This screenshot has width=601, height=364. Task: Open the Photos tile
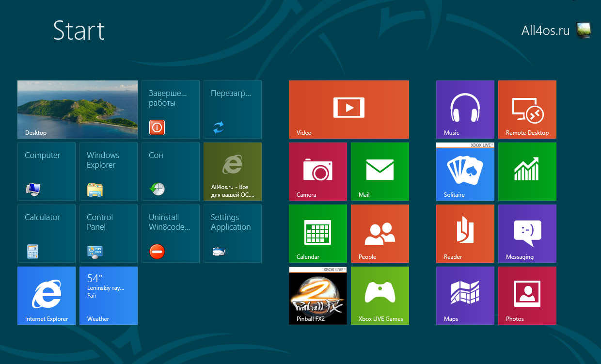pos(527,296)
